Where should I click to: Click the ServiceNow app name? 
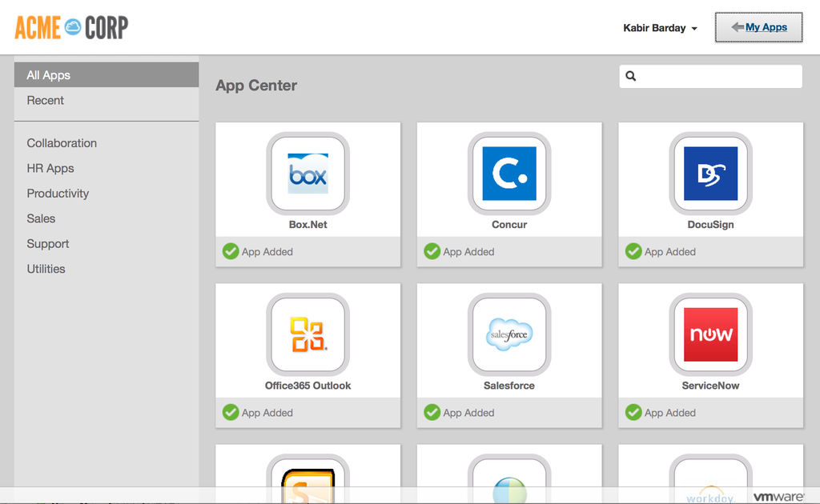pyautogui.click(x=710, y=386)
